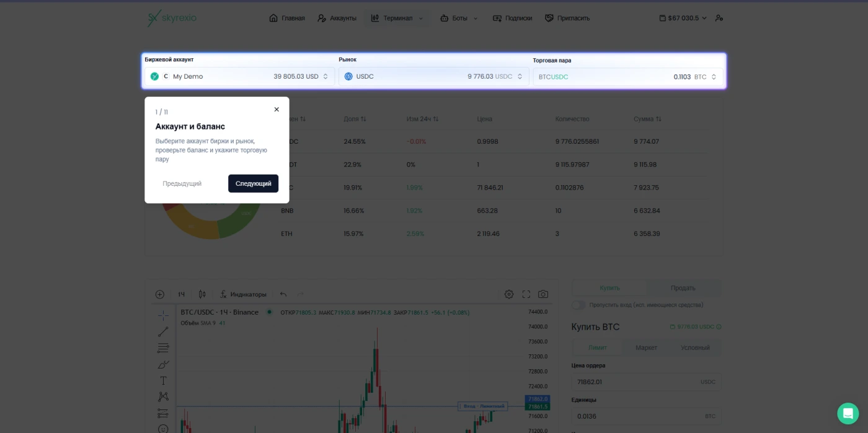This screenshot has height=433, width=868.
Task: Open the Аккаунты page
Action: click(x=337, y=18)
